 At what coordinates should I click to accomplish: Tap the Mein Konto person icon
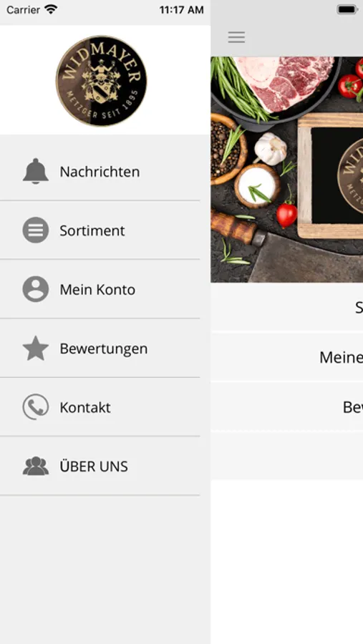[x=36, y=289]
